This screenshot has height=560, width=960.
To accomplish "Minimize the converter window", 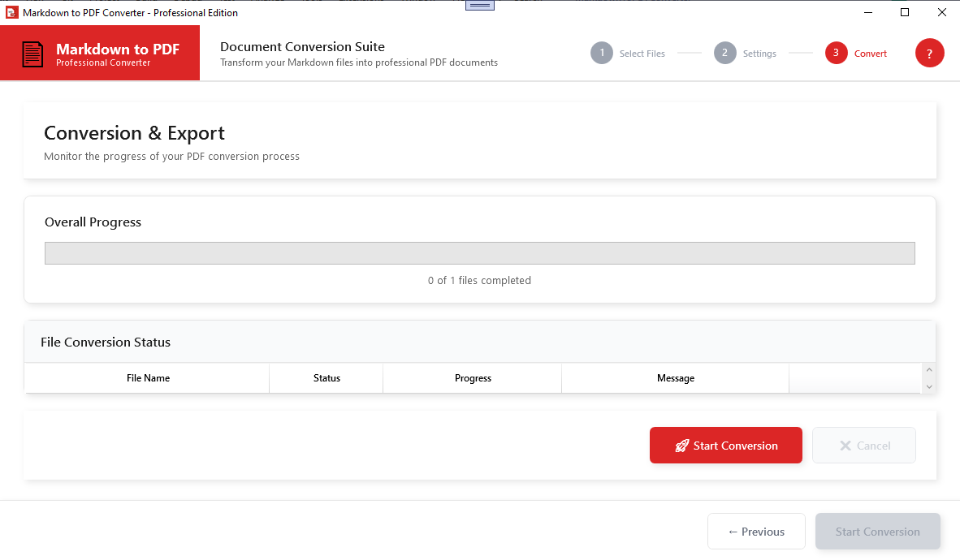I will point(868,12).
